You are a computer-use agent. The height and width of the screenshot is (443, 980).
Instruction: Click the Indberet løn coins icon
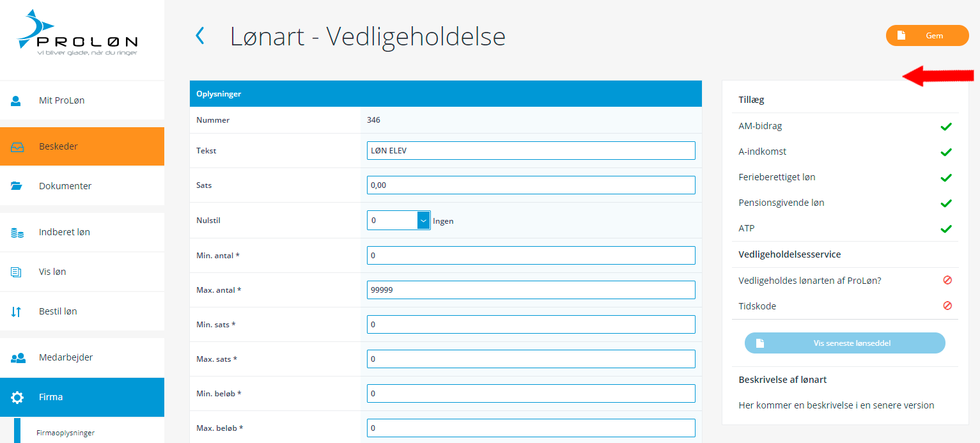tap(17, 232)
